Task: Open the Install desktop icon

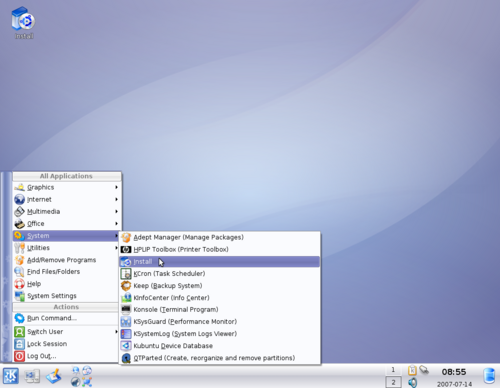Action: 23,22
